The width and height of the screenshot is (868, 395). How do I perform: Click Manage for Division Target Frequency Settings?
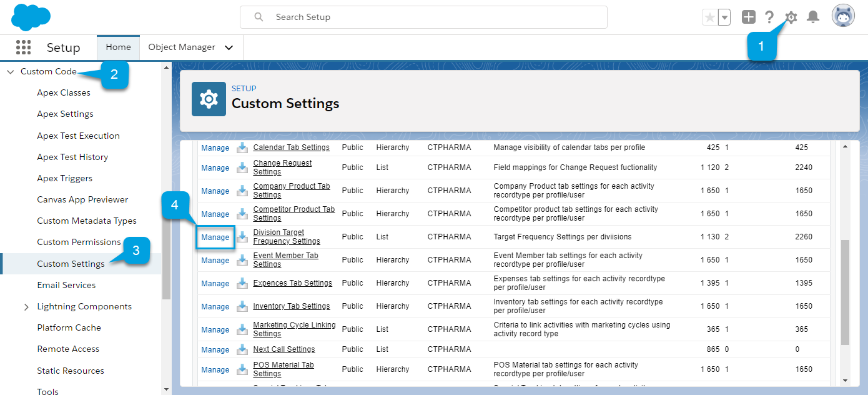(215, 237)
